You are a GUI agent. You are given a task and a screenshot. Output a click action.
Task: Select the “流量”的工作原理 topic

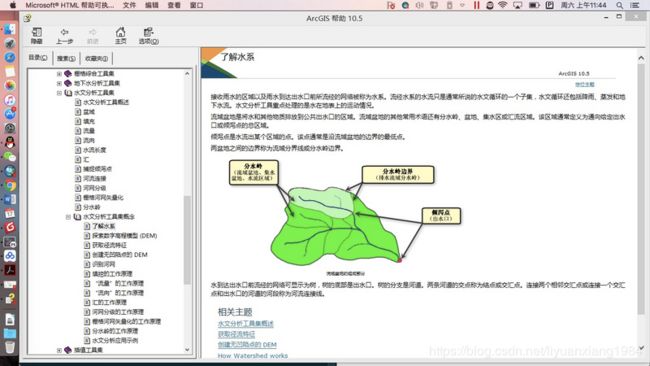pyautogui.click(x=119, y=284)
